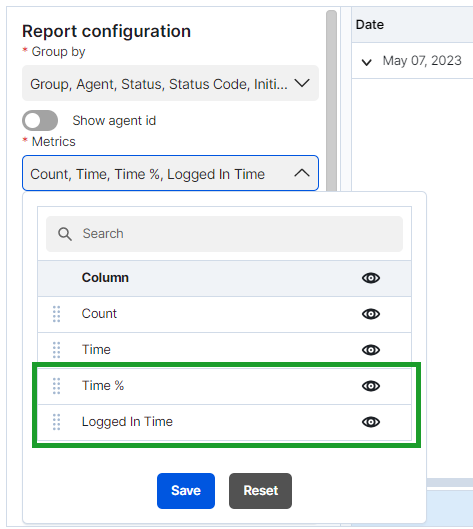Viewport: 473px width, 529px height.
Task: Enable the Show agent id switch
Action: click(40, 120)
